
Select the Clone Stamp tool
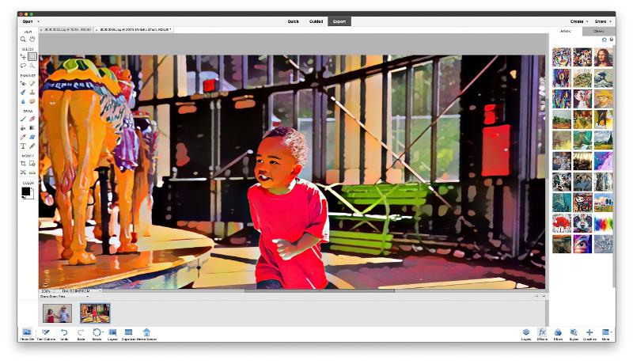(x=32, y=93)
